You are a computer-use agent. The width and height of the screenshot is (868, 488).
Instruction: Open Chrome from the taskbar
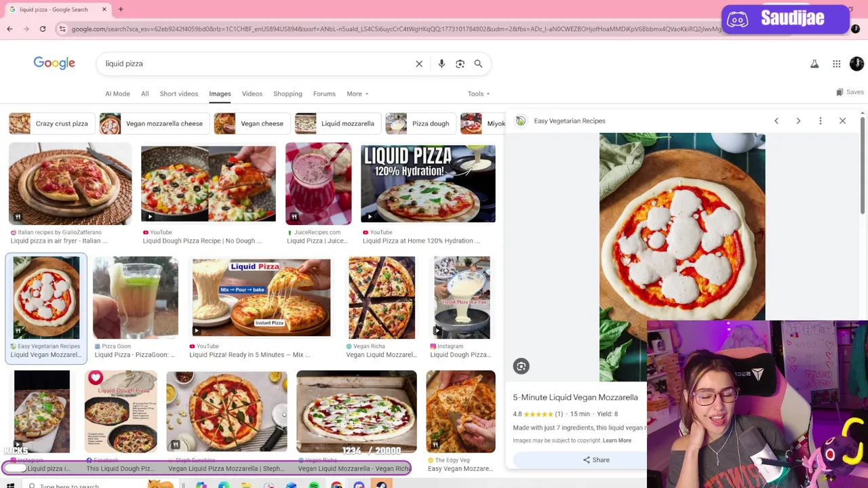click(336, 485)
